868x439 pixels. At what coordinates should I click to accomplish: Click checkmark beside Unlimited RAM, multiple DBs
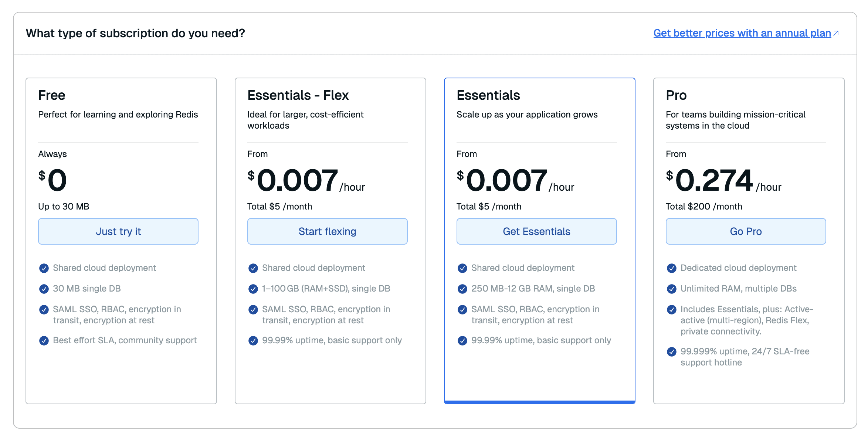pyautogui.click(x=672, y=289)
